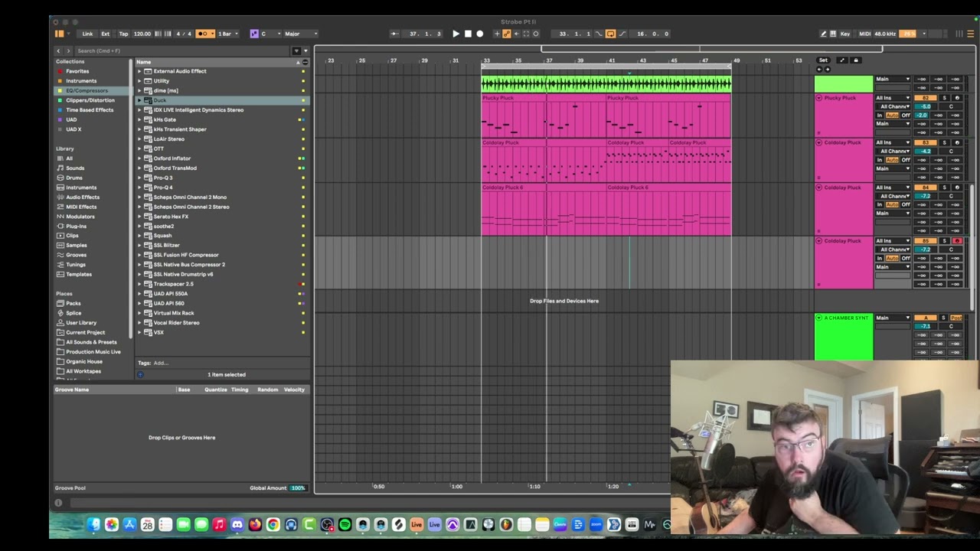This screenshot has width=980, height=551.
Task: Select Trackspacer 2.5 in browser list
Action: [x=174, y=284]
